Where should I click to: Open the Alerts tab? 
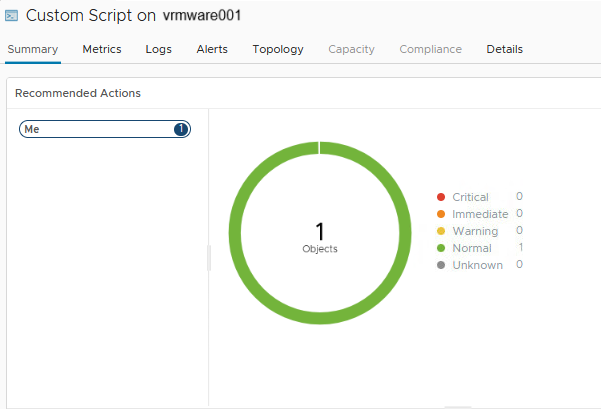pos(212,49)
